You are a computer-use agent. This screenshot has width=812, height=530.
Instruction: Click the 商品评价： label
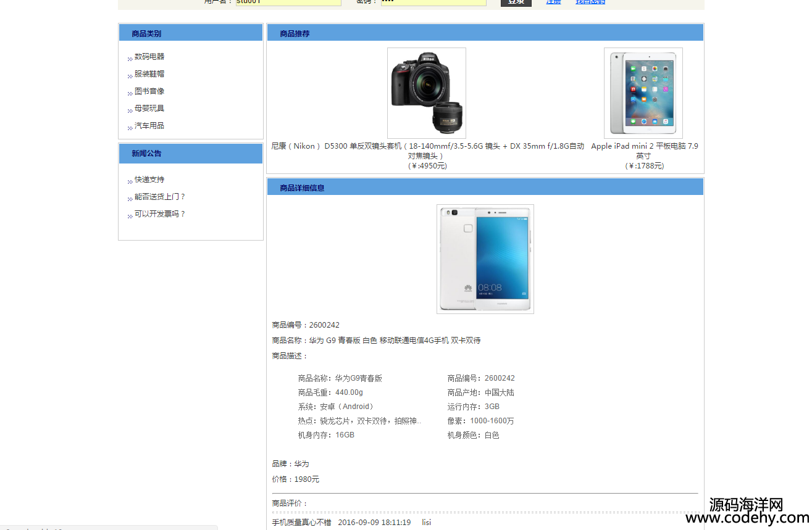[290, 503]
